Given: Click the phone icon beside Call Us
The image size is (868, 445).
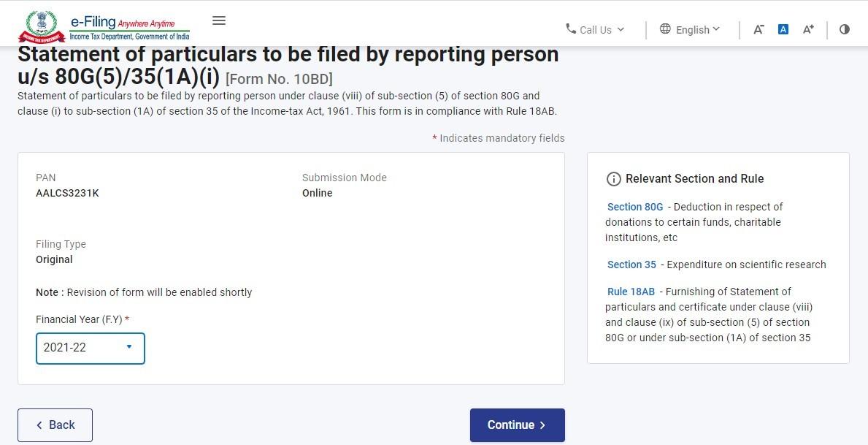Looking at the screenshot, I should [571, 28].
